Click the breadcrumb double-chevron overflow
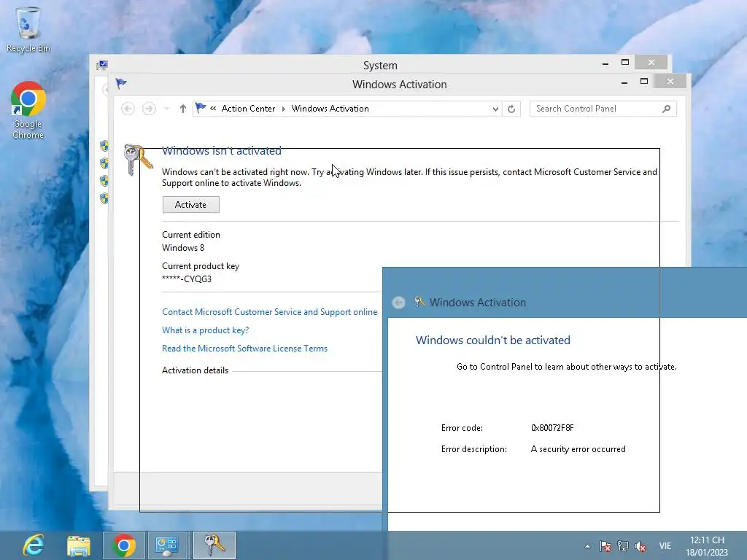Image resolution: width=747 pixels, height=560 pixels. (x=213, y=109)
